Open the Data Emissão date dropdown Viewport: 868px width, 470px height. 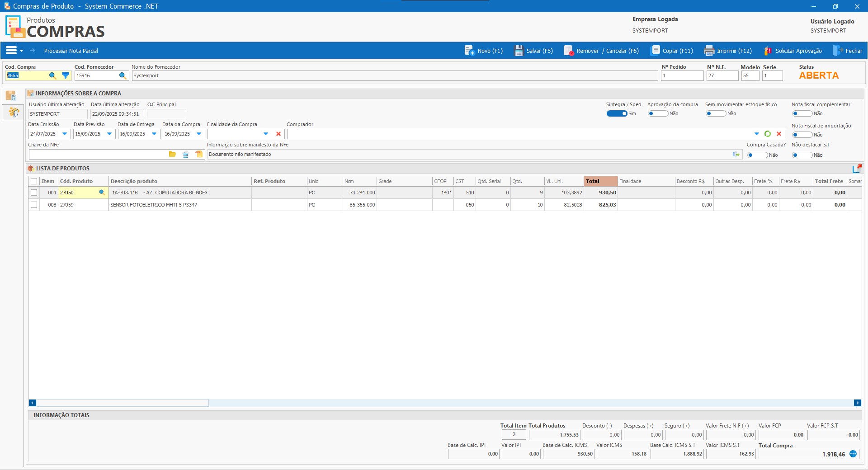[65, 134]
